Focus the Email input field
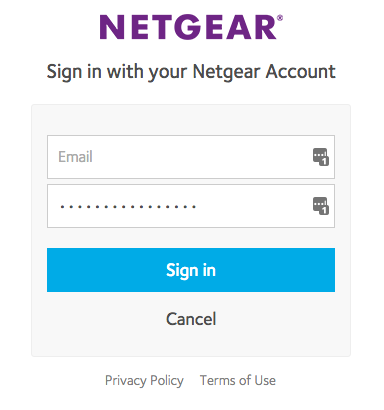384x410 pixels. tap(191, 157)
